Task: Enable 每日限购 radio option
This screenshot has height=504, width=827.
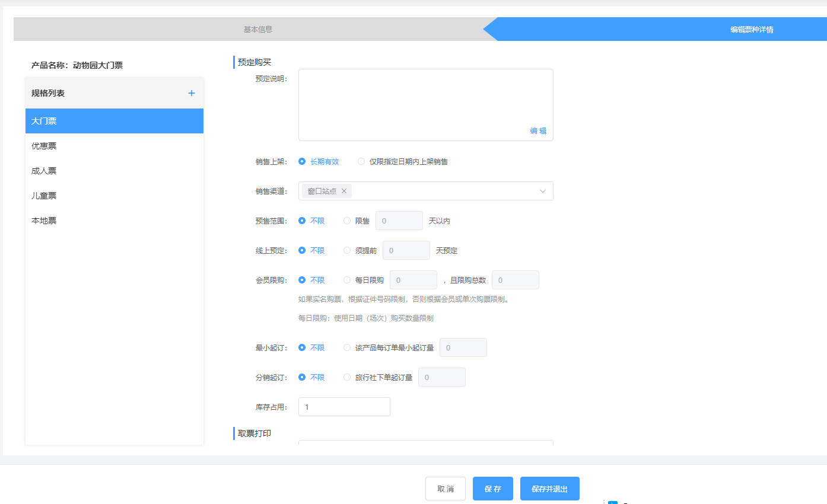Action: [347, 280]
